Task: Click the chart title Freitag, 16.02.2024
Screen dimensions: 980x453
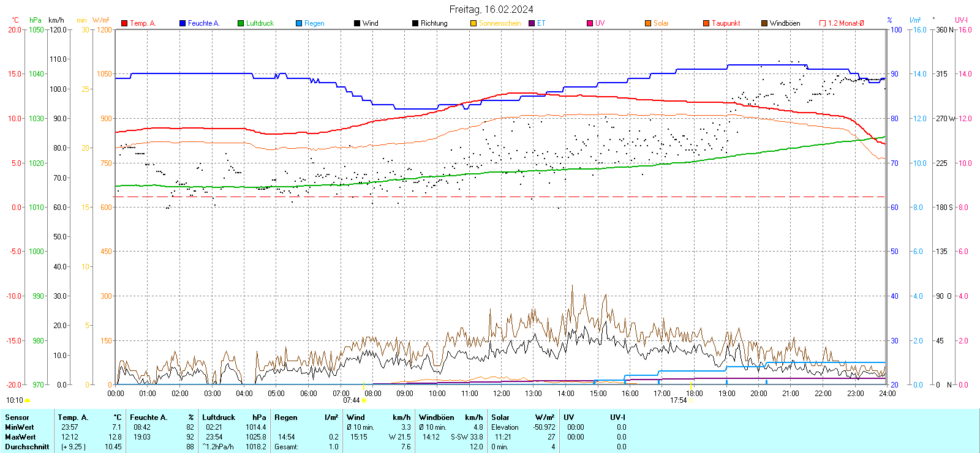Action: coord(491,9)
